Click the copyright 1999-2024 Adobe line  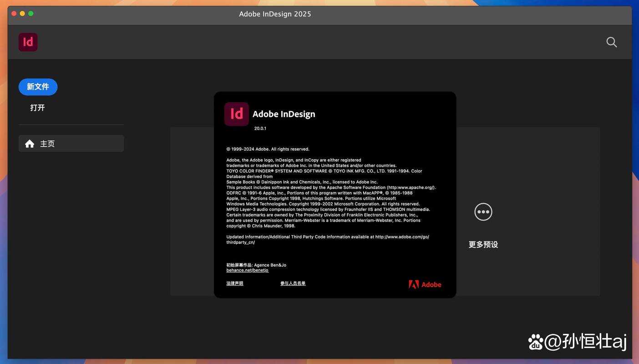[x=268, y=149]
